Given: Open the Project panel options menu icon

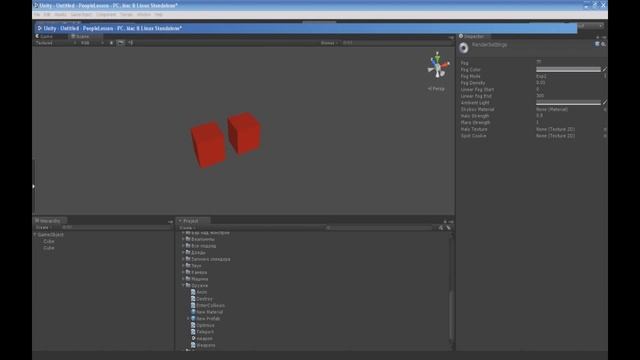Looking at the screenshot, I should tap(451, 222).
